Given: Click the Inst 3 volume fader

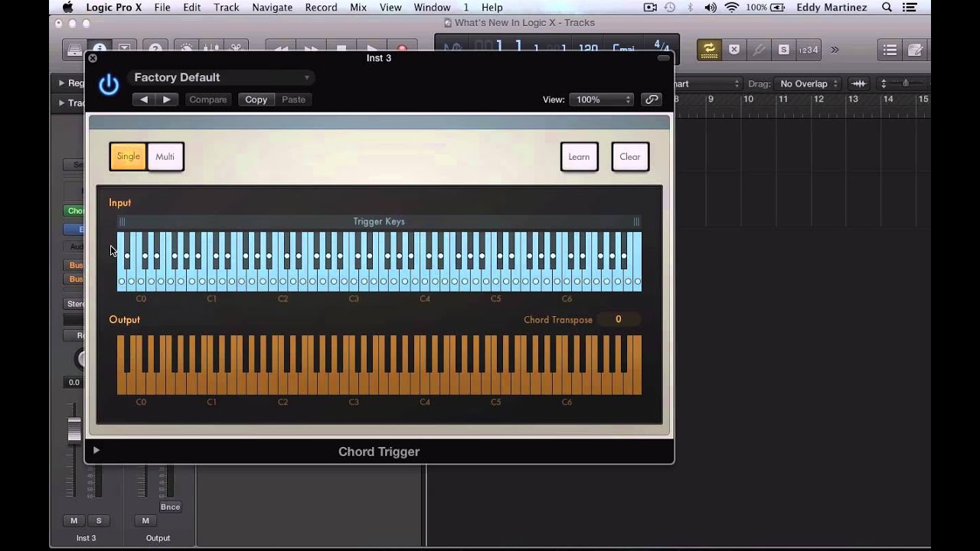Looking at the screenshot, I should (x=73, y=430).
